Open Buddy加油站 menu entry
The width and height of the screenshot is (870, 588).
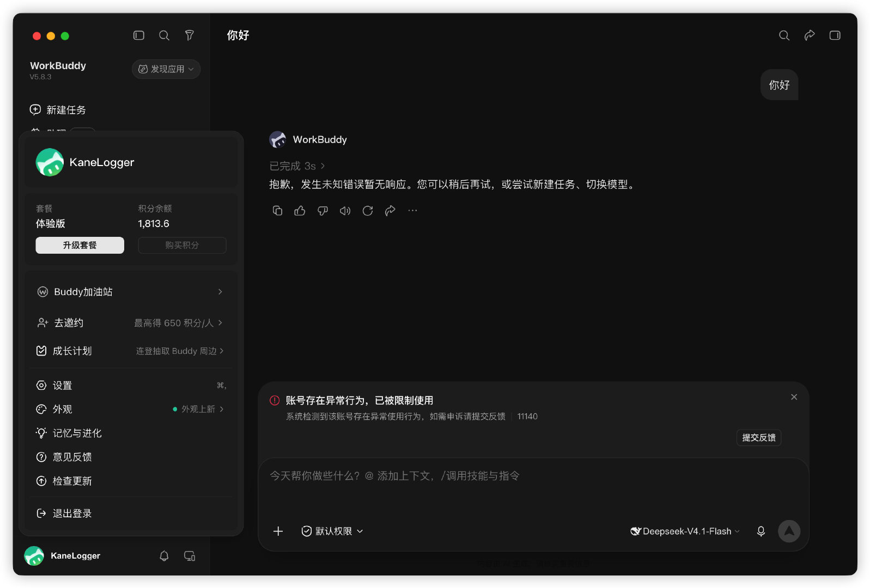[131, 292]
